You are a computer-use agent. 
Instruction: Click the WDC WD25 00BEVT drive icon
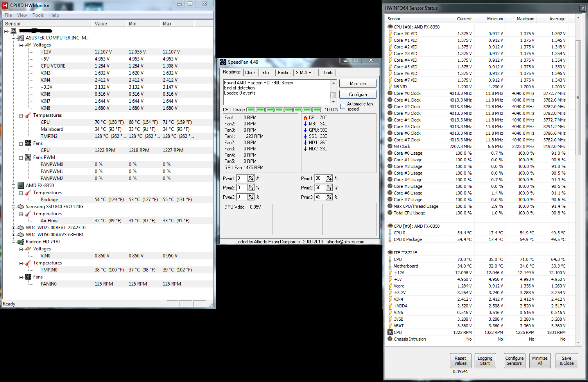pos(21,228)
